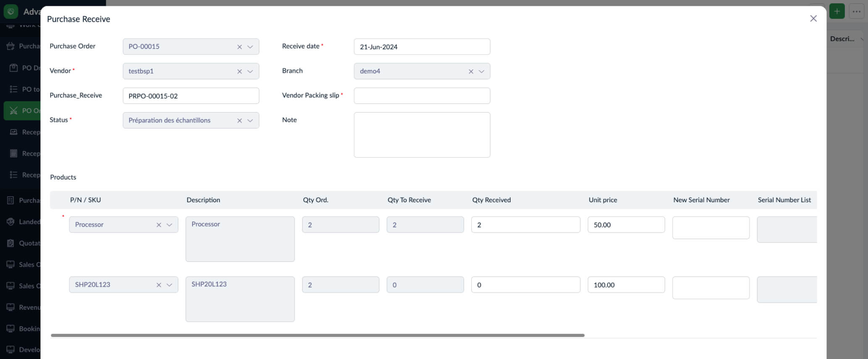Clear the Purchase Order PO-00015 selection
Viewport: 868px width, 359px height.
coord(239,47)
